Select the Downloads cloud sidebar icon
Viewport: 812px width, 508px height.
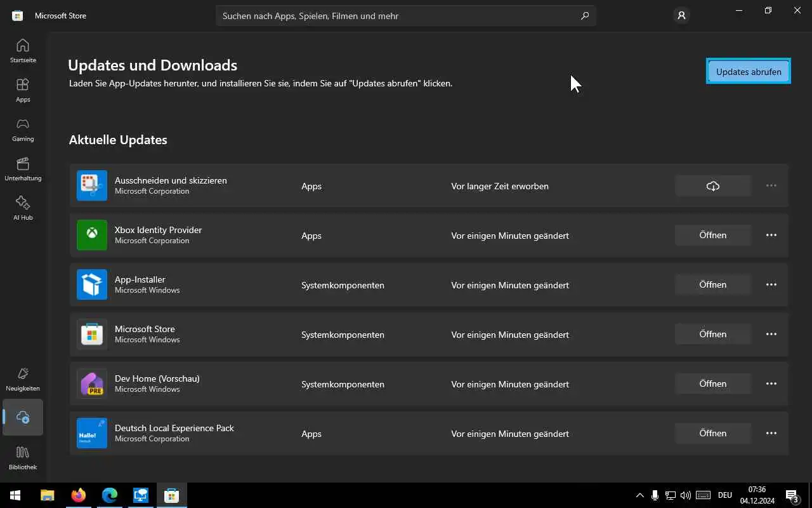point(23,417)
